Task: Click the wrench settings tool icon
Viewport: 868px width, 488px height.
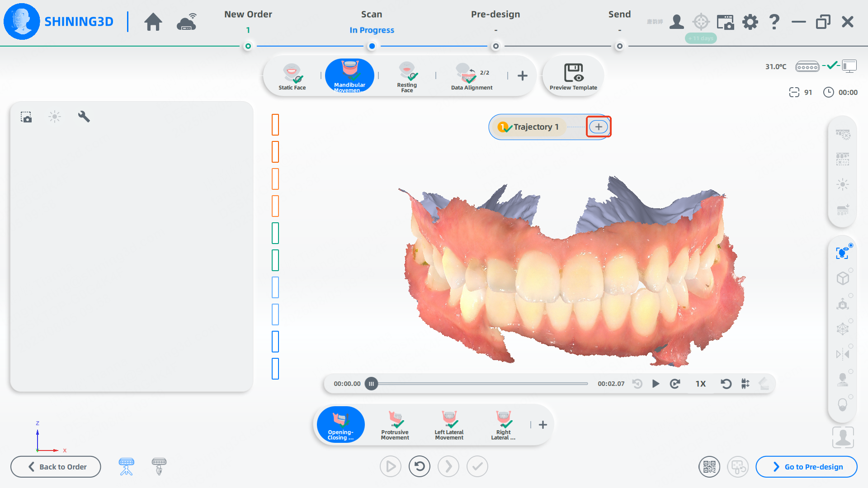Action: click(84, 117)
